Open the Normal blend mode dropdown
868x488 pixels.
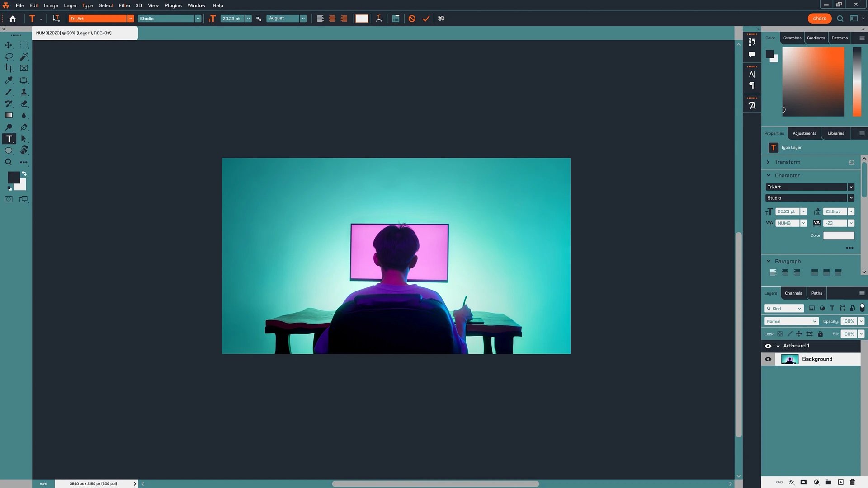point(791,321)
